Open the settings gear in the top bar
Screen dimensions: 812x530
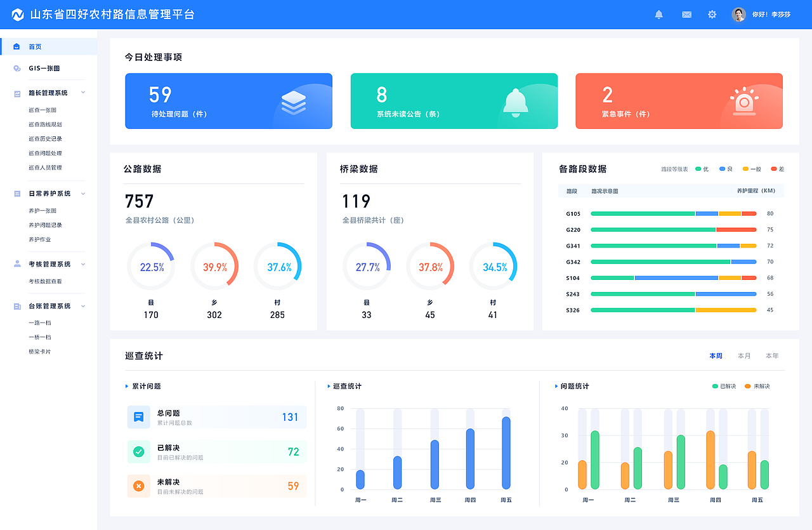(712, 14)
